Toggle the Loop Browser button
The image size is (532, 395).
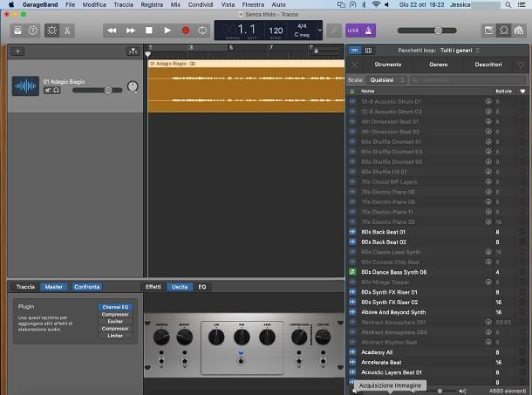coord(504,31)
